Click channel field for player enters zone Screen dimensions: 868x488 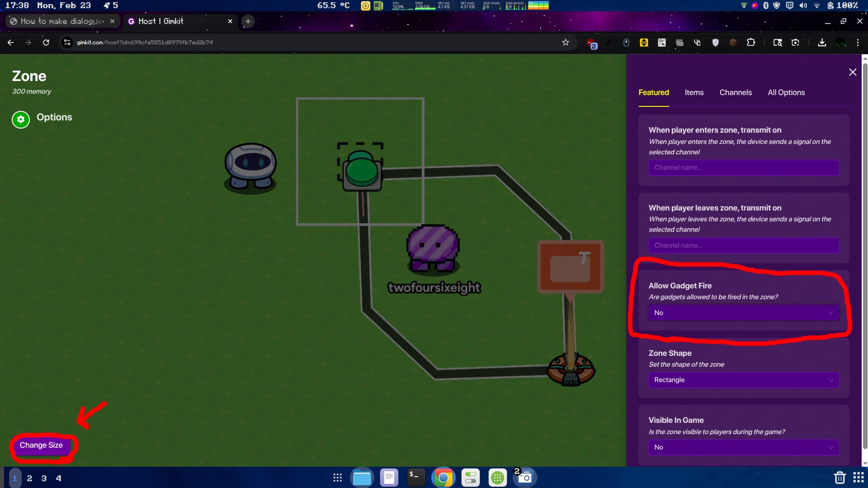pyautogui.click(x=743, y=167)
